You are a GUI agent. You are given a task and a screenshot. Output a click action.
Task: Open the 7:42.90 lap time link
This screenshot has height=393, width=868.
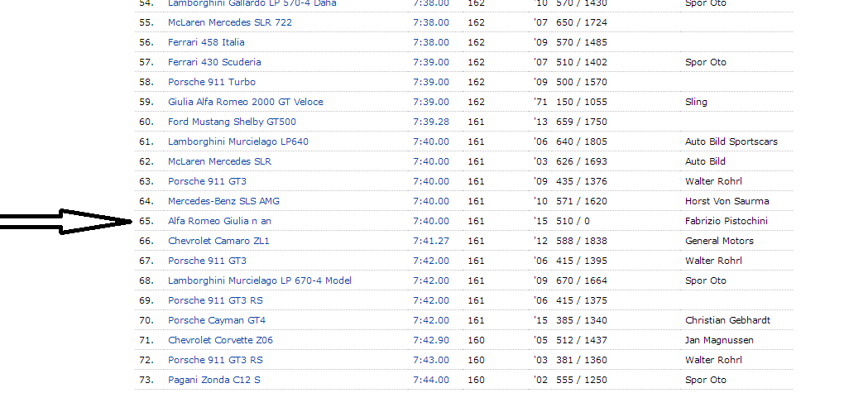point(430,341)
